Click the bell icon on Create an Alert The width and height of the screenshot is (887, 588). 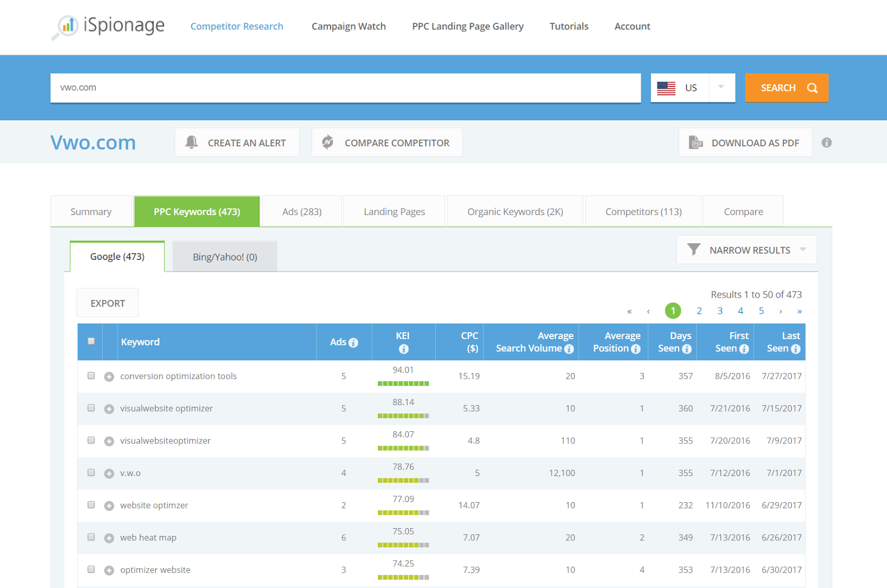(191, 142)
